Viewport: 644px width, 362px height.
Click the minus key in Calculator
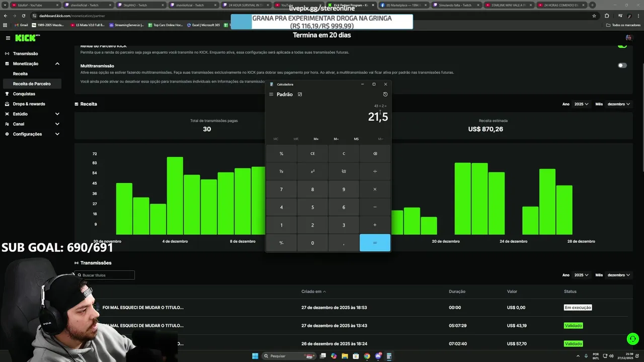tap(375, 207)
